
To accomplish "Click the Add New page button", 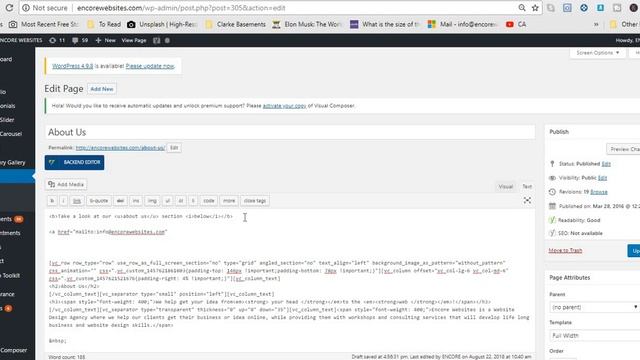I will point(102,89).
